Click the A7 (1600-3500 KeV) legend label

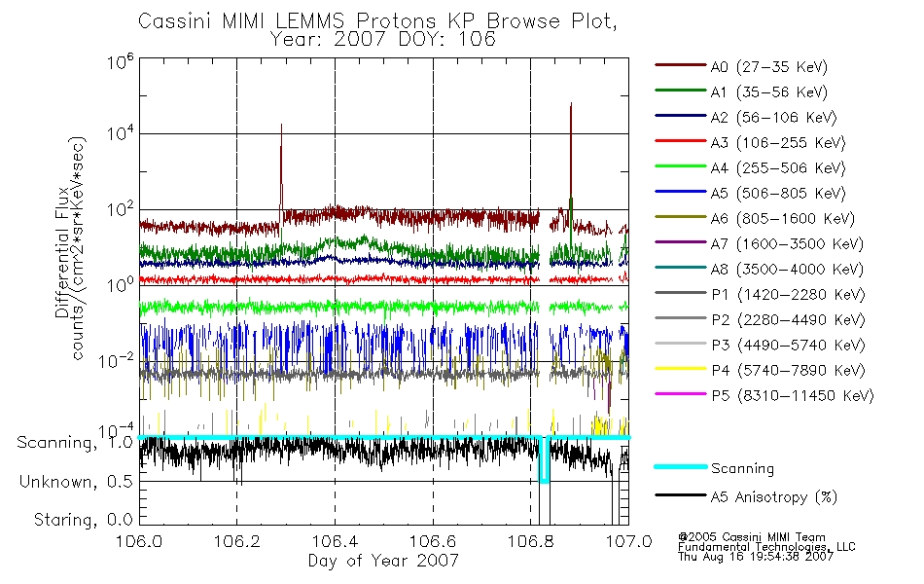(787, 243)
